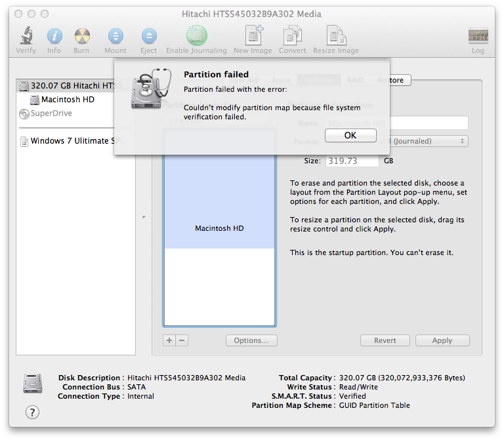Screen dimensions: 504x440
Task: Select Windows 7 Ulitimate disk image
Action: coord(67,141)
